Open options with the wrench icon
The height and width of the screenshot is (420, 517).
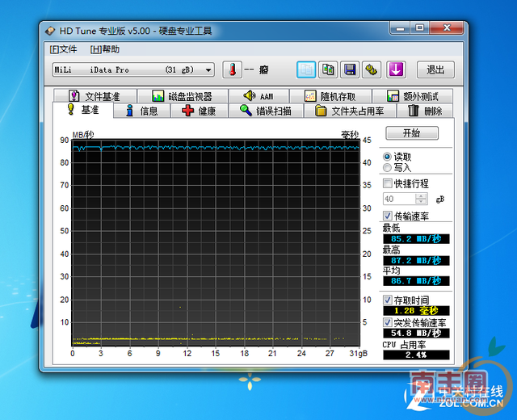[x=372, y=69]
